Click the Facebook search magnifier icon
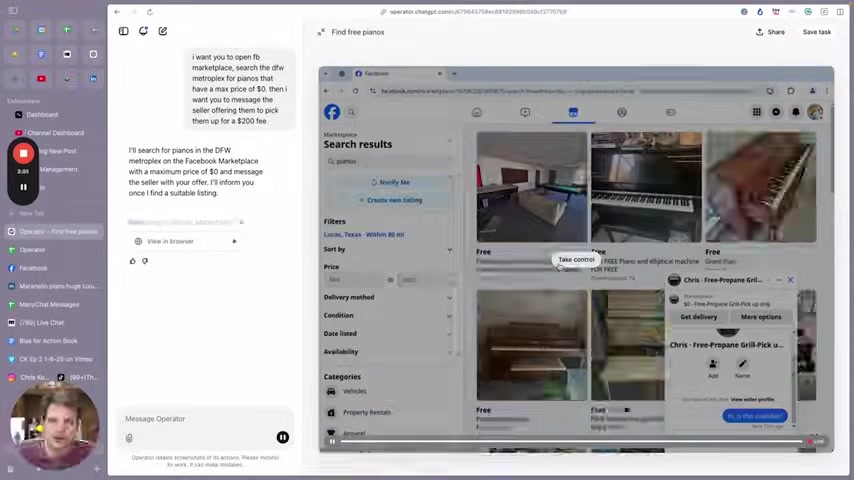Viewport: 854px width, 480px height. [x=352, y=112]
